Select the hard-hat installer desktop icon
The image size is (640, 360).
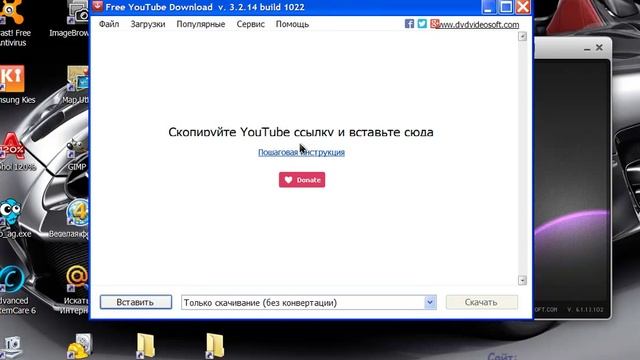coord(79,346)
